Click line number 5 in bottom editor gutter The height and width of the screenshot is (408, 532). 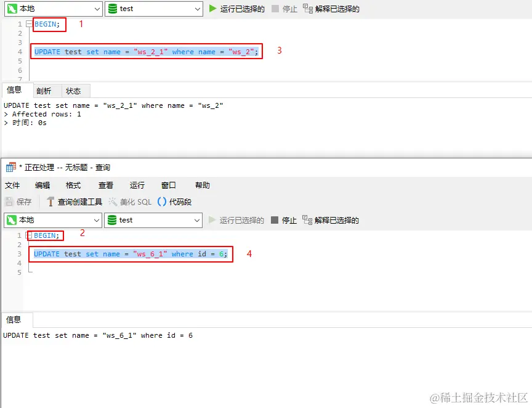pyautogui.click(x=19, y=272)
